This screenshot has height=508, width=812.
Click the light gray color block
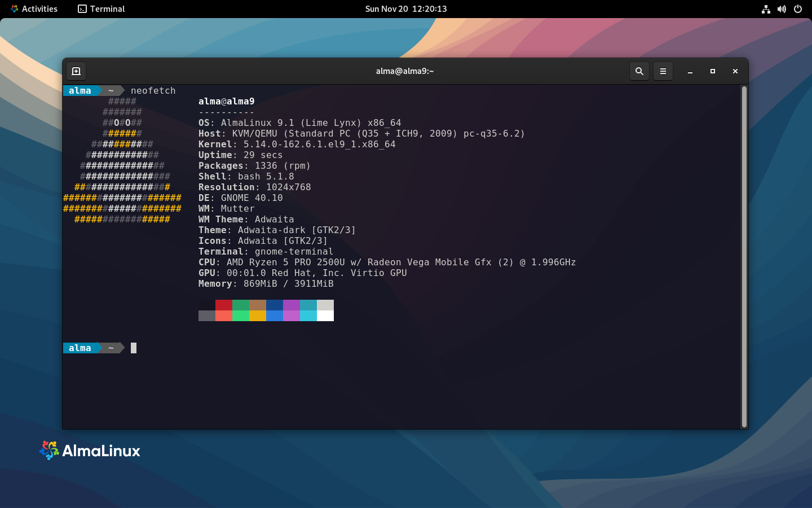325,305
